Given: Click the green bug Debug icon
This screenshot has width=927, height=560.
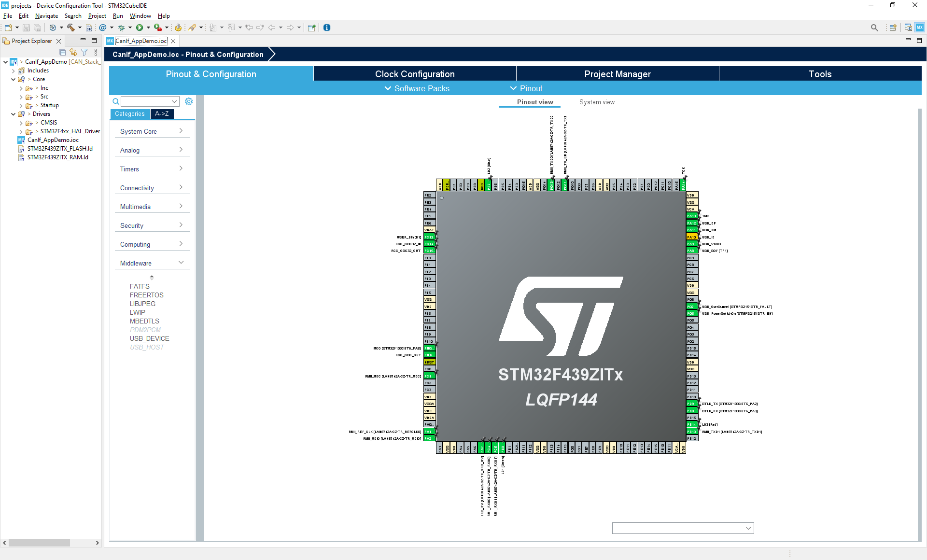Looking at the screenshot, I should pyautogui.click(x=122, y=28).
